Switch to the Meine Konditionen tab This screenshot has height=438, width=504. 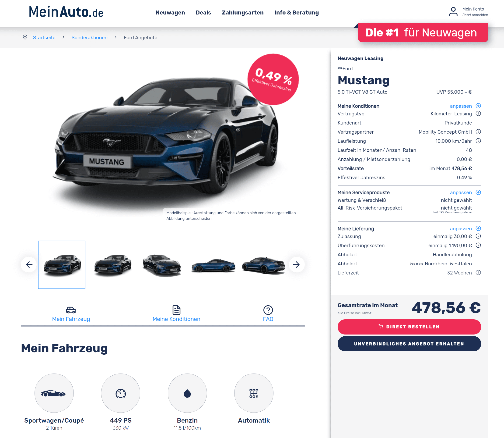pos(176,314)
